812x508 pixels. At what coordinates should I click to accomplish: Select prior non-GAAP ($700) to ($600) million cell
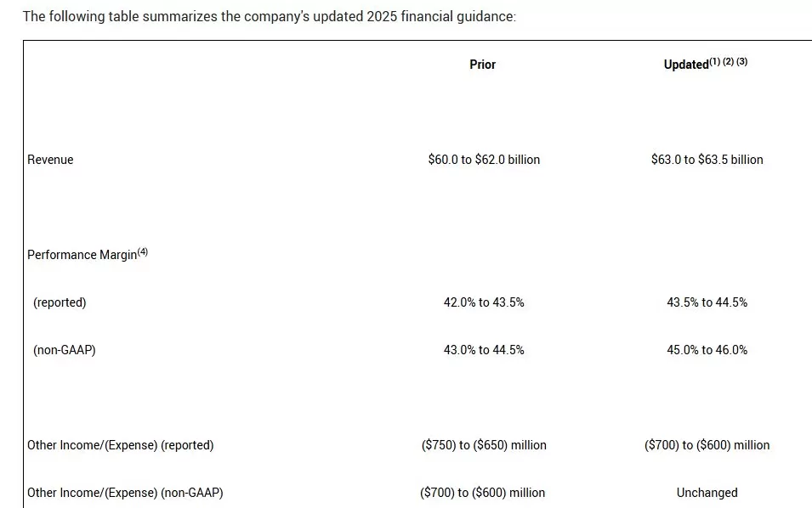click(x=484, y=493)
